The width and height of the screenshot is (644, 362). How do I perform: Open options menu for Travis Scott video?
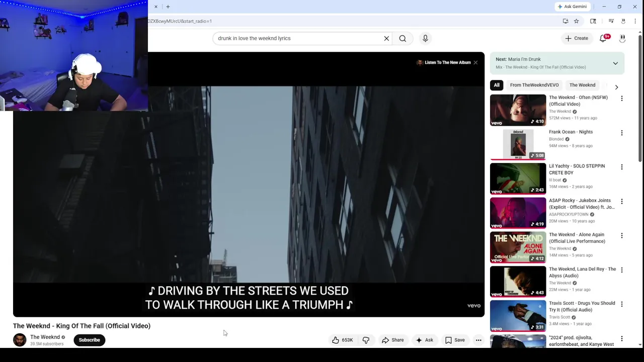(x=622, y=304)
